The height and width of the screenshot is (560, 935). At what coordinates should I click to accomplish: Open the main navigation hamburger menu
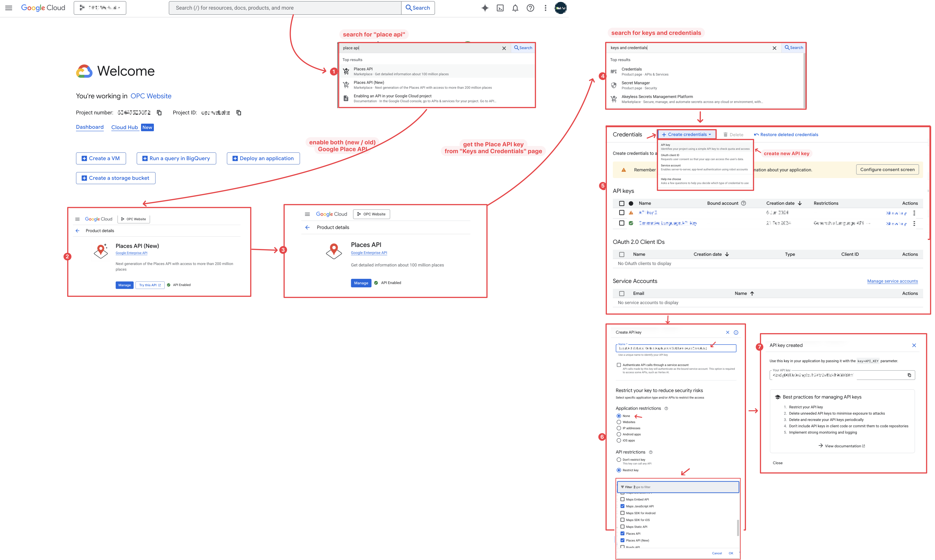click(9, 8)
